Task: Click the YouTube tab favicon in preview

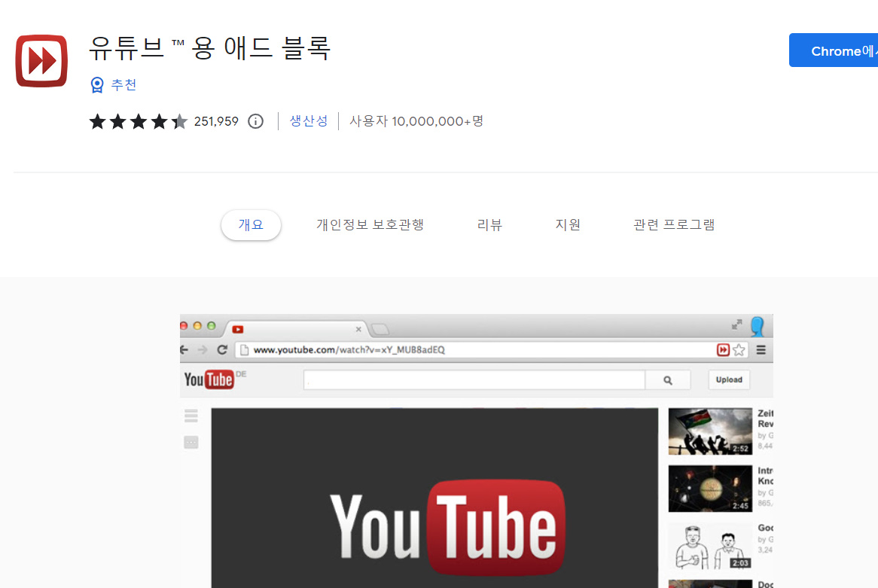Action: click(238, 329)
